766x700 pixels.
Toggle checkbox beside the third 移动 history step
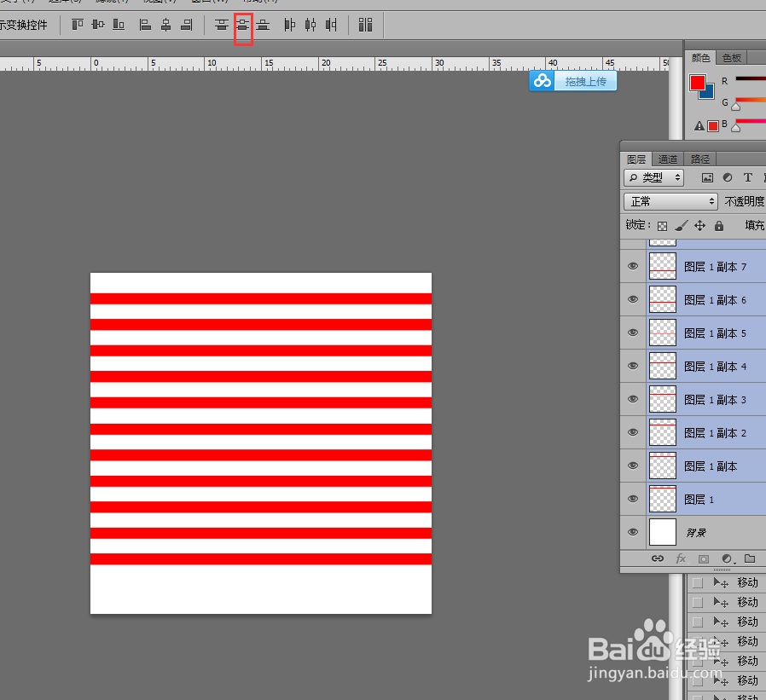(698, 622)
